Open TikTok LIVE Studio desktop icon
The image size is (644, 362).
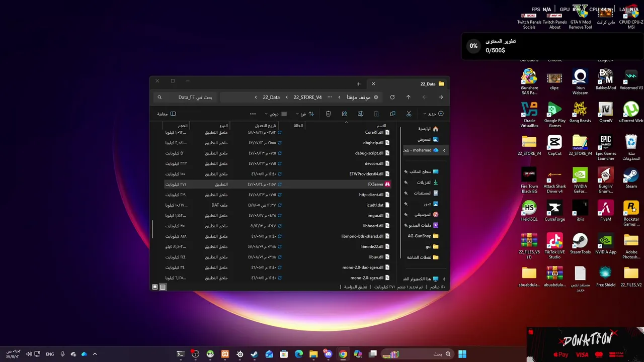pos(554,246)
